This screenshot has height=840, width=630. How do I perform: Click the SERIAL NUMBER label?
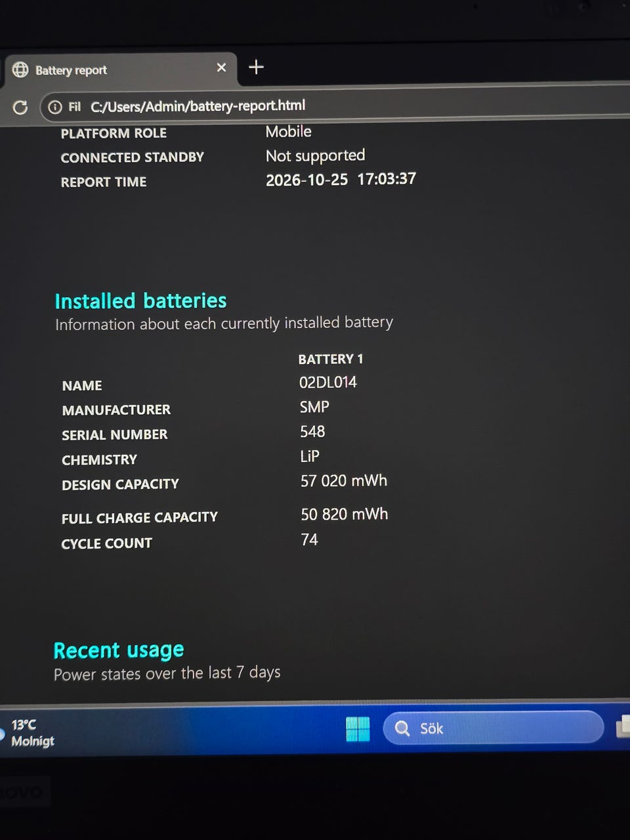pyautogui.click(x=115, y=434)
